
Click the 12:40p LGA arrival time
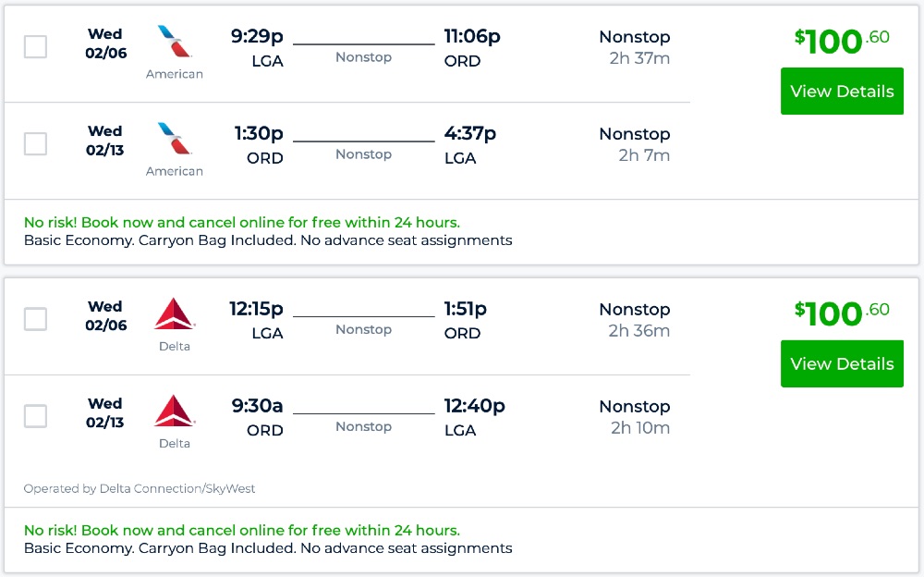click(474, 406)
